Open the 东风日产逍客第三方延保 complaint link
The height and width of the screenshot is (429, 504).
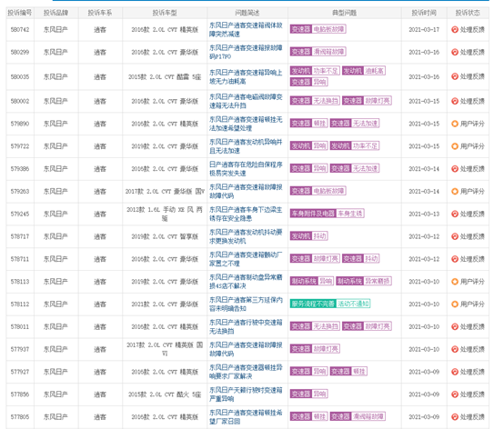pyautogui.click(x=246, y=304)
